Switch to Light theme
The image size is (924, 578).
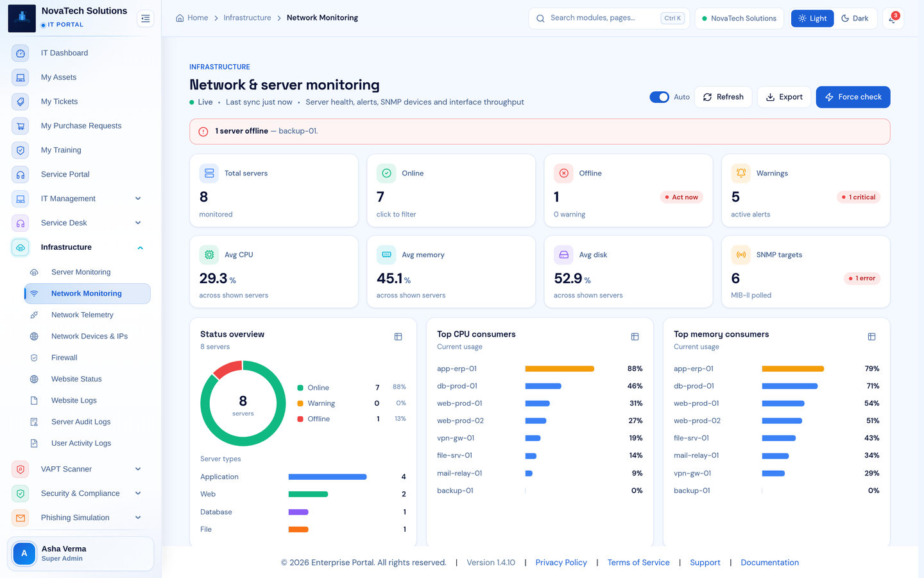click(x=812, y=19)
